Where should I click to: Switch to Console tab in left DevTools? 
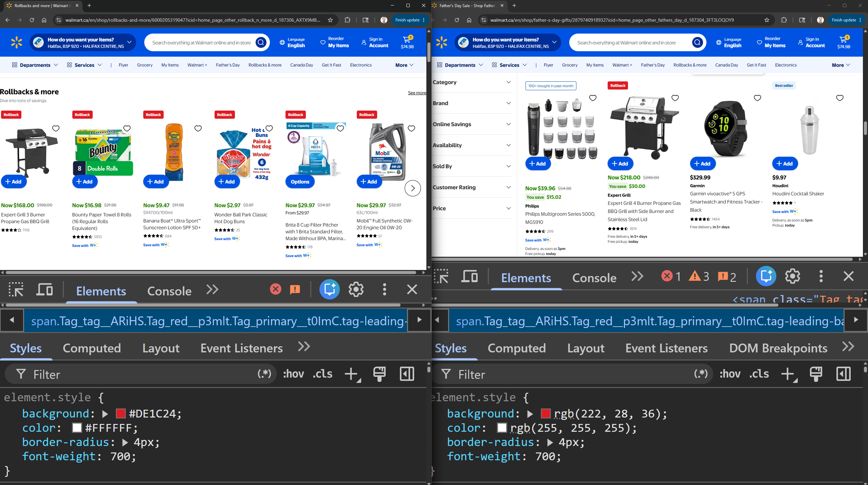tap(169, 291)
